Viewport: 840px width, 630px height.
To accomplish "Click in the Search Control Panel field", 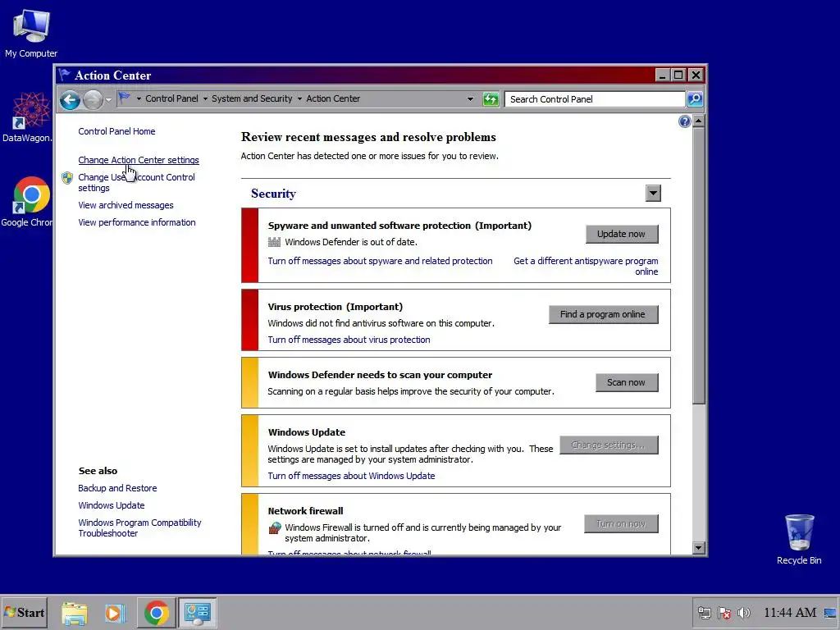I will click(x=595, y=99).
